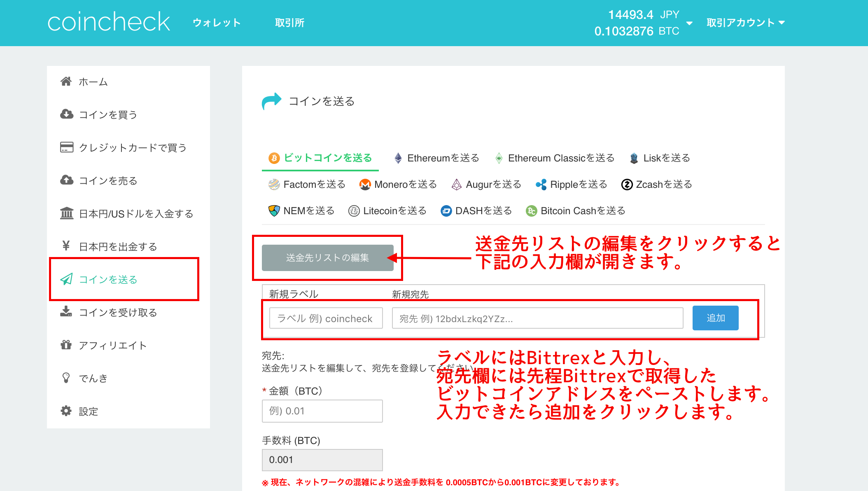This screenshot has width=868, height=491.
Task: Switch to Rippleを送る tab
Action: coord(579,184)
